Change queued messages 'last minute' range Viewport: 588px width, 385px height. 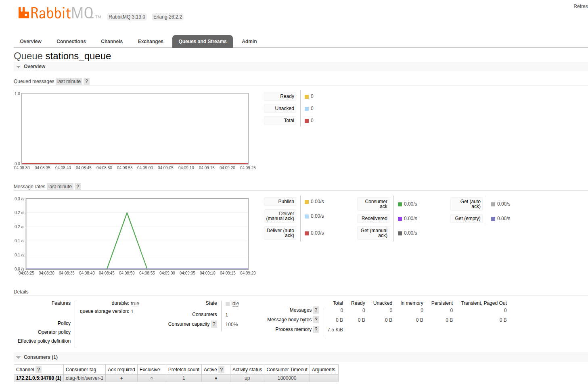click(x=69, y=81)
